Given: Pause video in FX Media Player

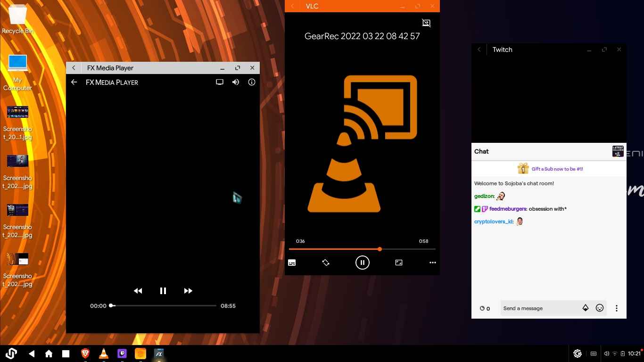Looking at the screenshot, I should pyautogui.click(x=163, y=291).
